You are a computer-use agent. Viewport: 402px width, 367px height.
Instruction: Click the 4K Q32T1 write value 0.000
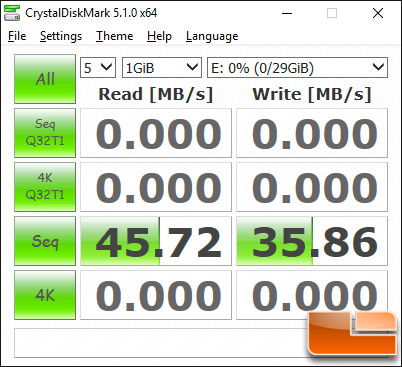[x=312, y=187]
